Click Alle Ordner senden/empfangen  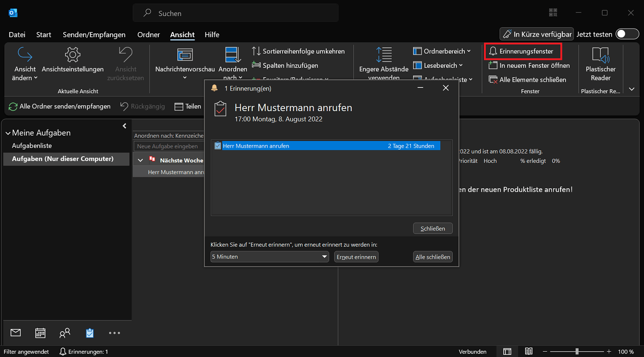point(60,106)
